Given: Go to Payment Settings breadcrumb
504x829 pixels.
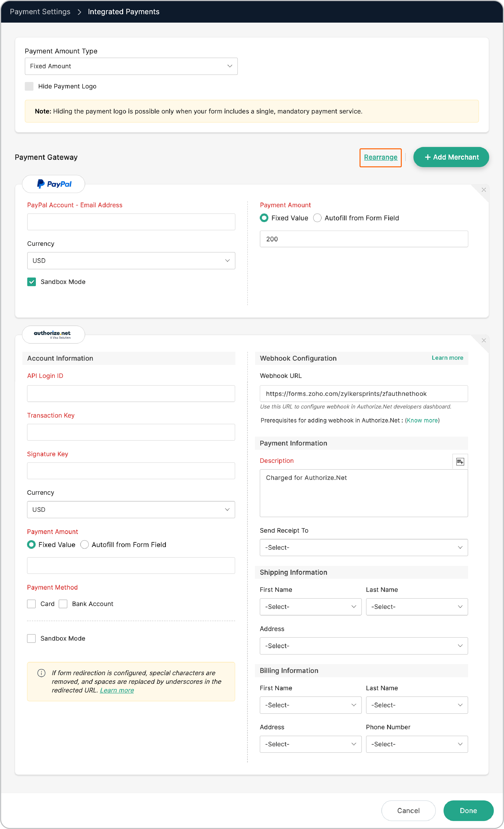Looking at the screenshot, I should click(x=40, y=12).
